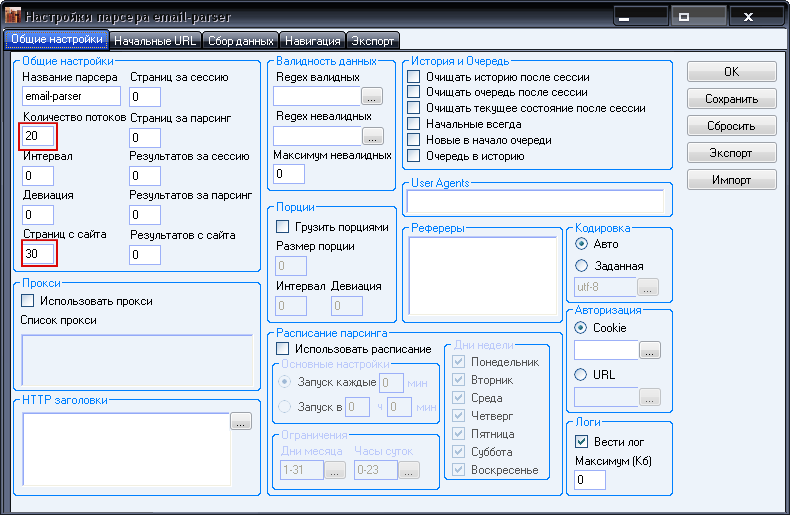
Task: Open the Экспорт tab
Action: tap(373, 41)
